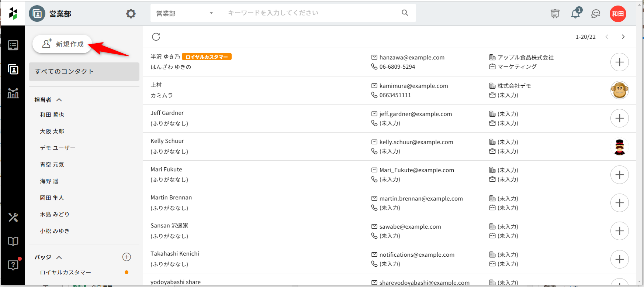The image size is (644, 287).
Task: Click the search magnifier icon
Action: 405,13
